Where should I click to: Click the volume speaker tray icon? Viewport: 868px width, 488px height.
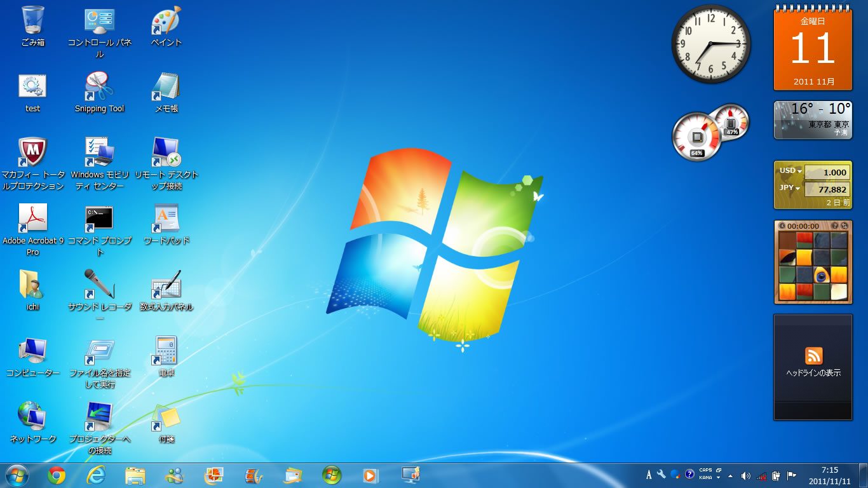(x=745, y=475)
